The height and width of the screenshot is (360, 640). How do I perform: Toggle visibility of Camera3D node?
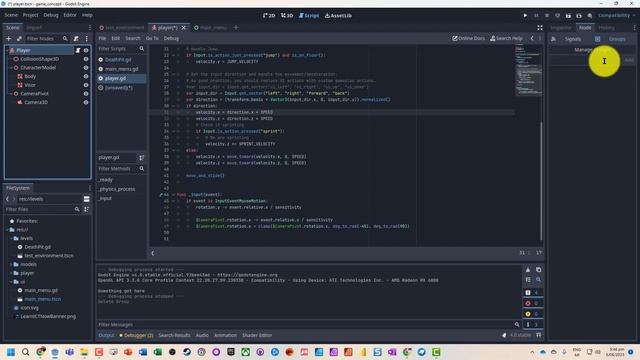click(x=86, y=102)
